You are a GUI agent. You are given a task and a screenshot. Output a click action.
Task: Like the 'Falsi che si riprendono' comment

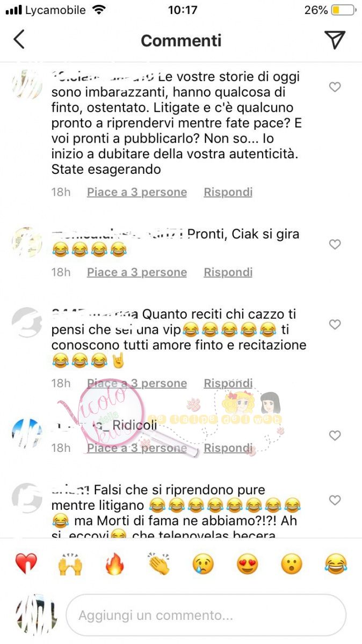pos(335,500)
